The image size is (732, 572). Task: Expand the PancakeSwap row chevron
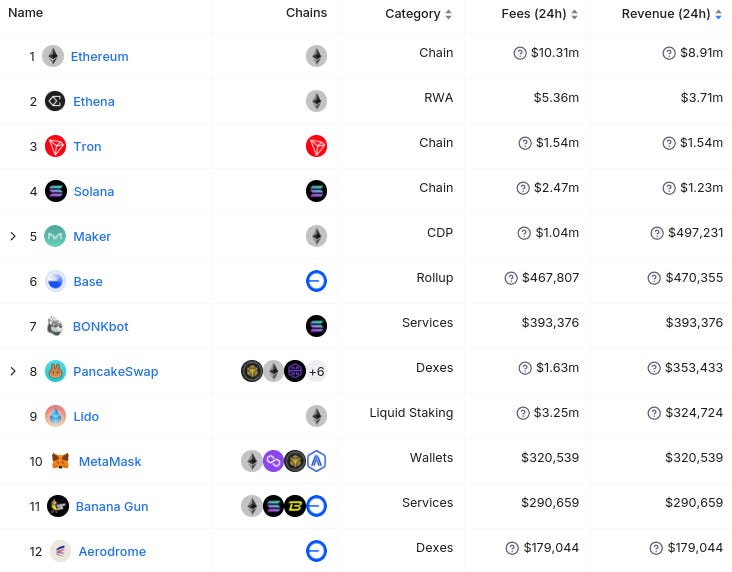13,371
